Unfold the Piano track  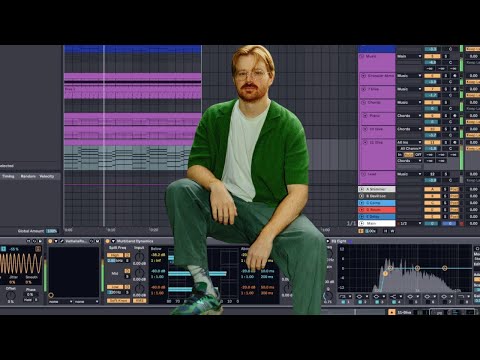(364, 116)
